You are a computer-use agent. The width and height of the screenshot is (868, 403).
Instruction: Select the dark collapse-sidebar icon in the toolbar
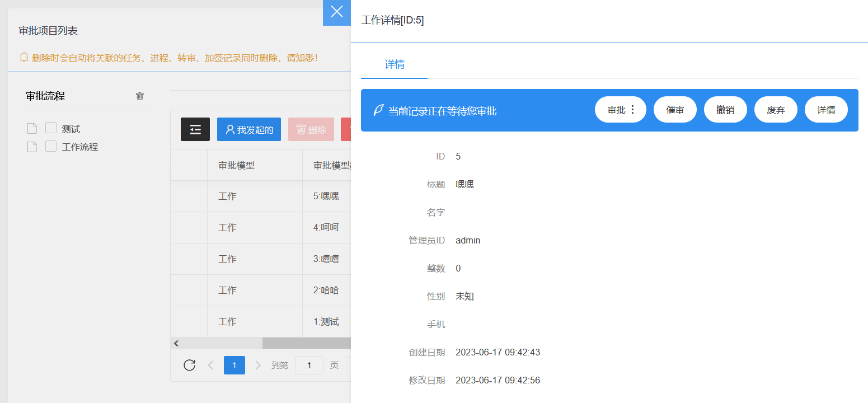[x=195, y=129]
